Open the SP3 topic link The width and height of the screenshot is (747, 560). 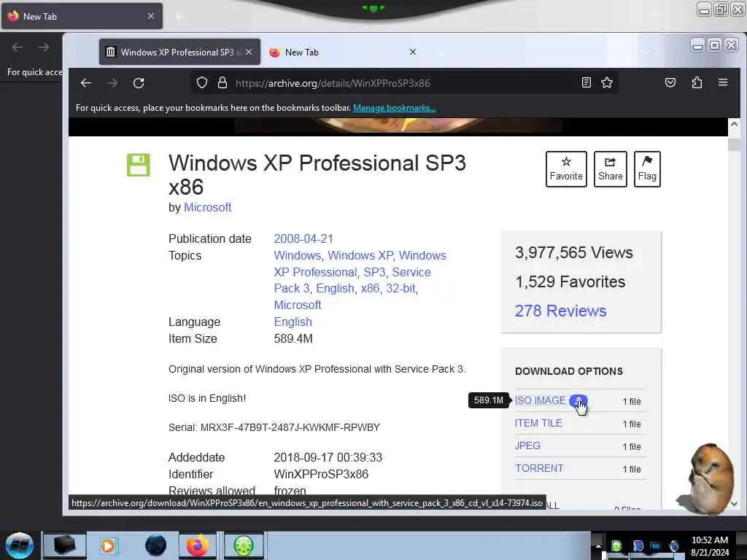point(374,273)
